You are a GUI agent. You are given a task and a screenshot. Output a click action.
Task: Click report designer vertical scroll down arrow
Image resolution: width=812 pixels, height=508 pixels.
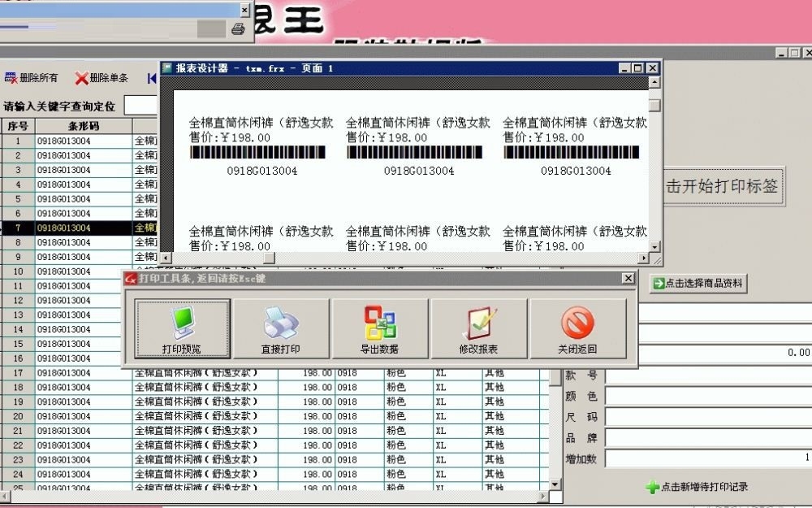(654, 247)
